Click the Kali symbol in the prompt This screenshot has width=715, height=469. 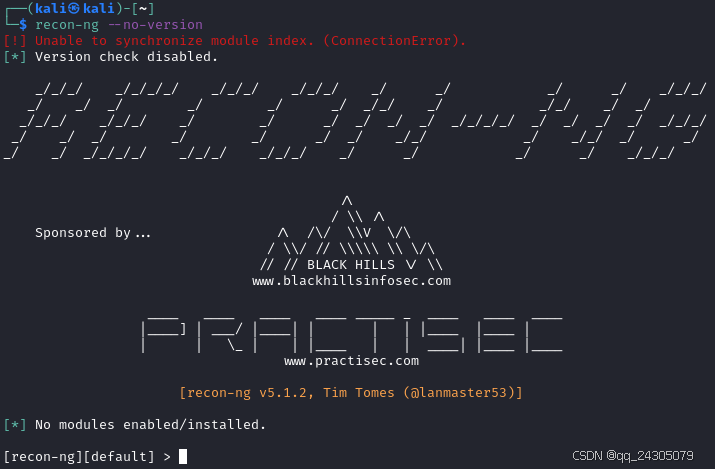point(74,9)
